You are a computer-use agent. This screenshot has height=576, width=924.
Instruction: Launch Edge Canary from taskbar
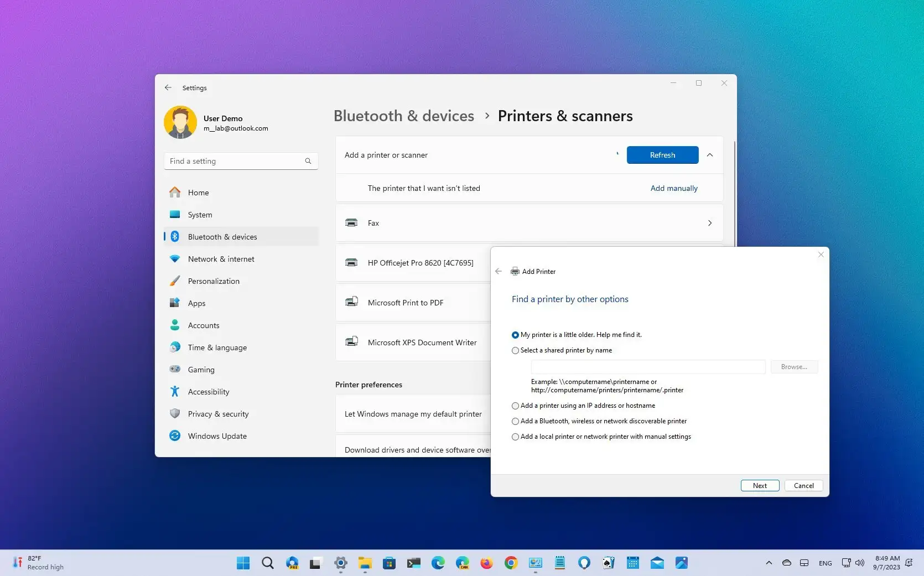(463, 563)
